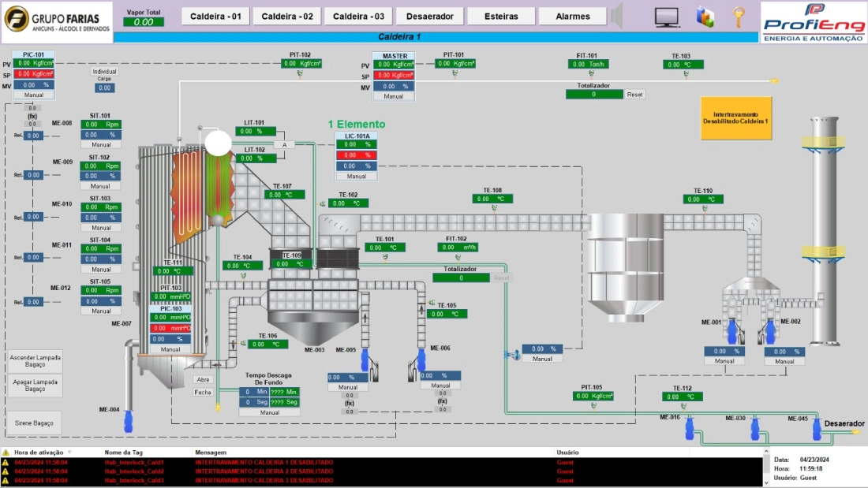Reset the FIT-101 Totalizador
This screenshot has height=488, width=868.
(x=635, y=95)
